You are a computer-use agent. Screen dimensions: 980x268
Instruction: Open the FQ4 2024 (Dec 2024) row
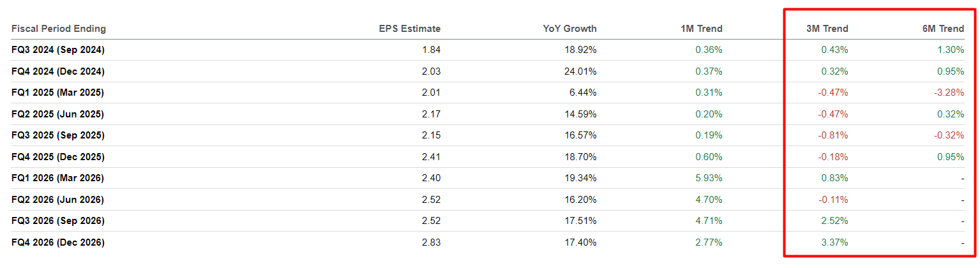pos(58,71)
